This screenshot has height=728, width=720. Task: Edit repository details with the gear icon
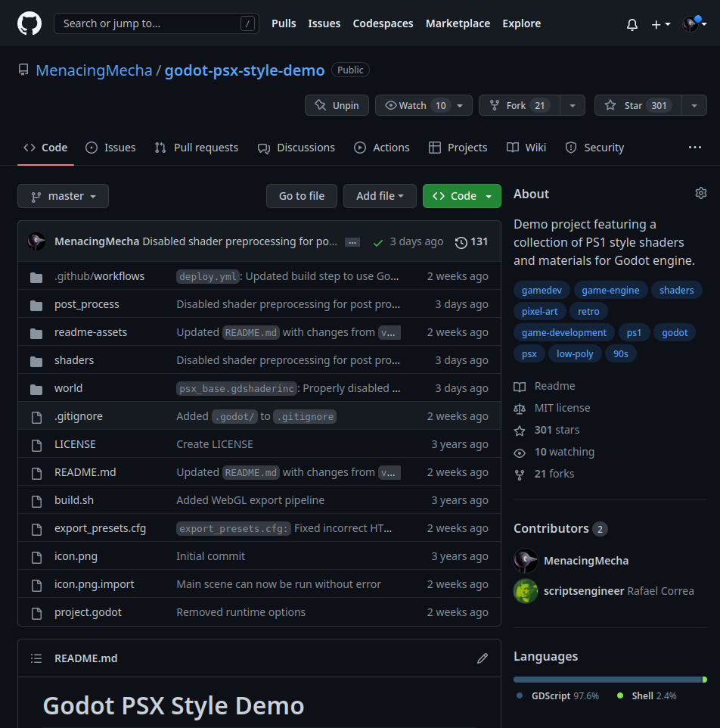700,193
